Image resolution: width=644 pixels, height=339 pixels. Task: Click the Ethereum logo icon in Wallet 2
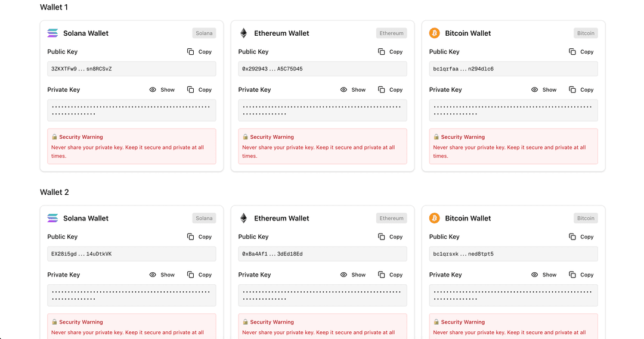[243, 218]
